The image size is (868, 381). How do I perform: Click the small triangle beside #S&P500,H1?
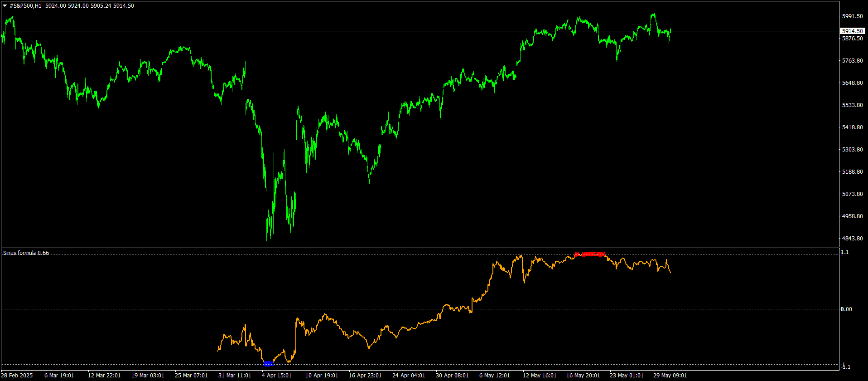(5, 6)
